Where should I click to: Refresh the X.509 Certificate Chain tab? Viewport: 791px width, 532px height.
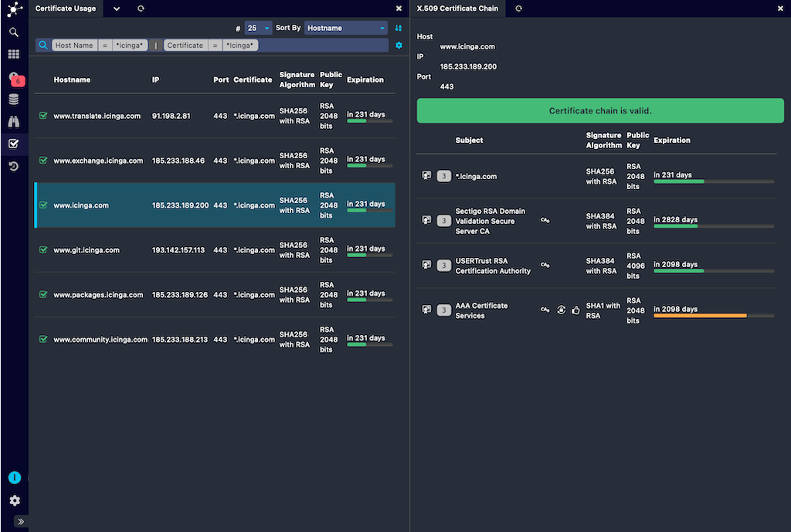pos(518,8)
